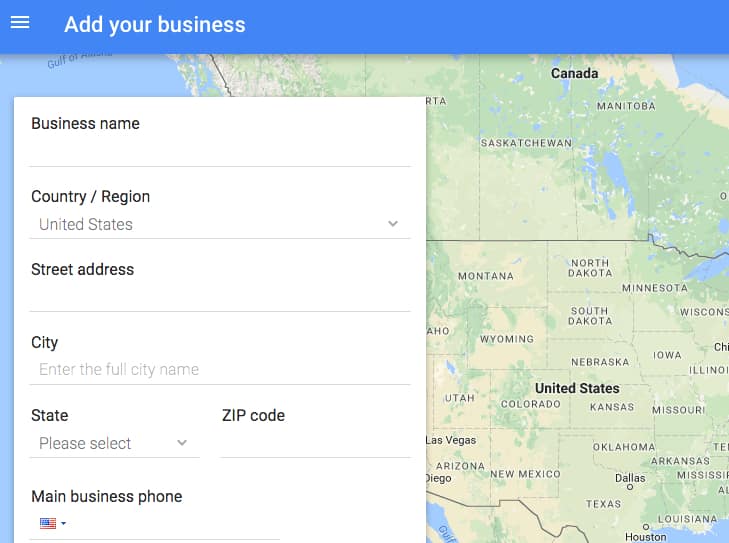The height and width of the screenshot is (543, 729).
Task: Focus the Main business phone number field
Action: 175,523
